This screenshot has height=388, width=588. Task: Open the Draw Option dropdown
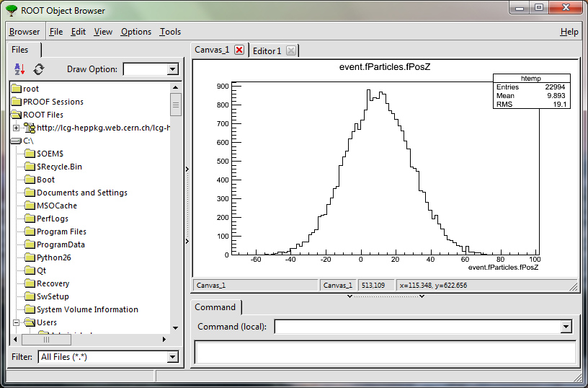172,69
